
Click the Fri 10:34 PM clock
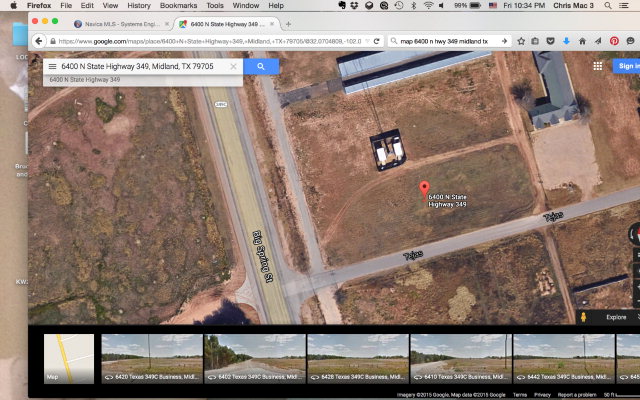[524, 5]
